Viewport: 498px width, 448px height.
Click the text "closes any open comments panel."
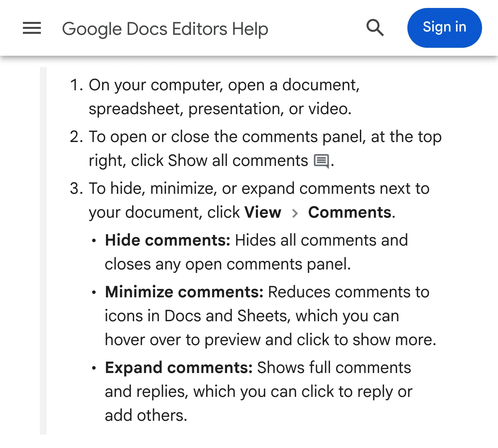tap(228, 264)
